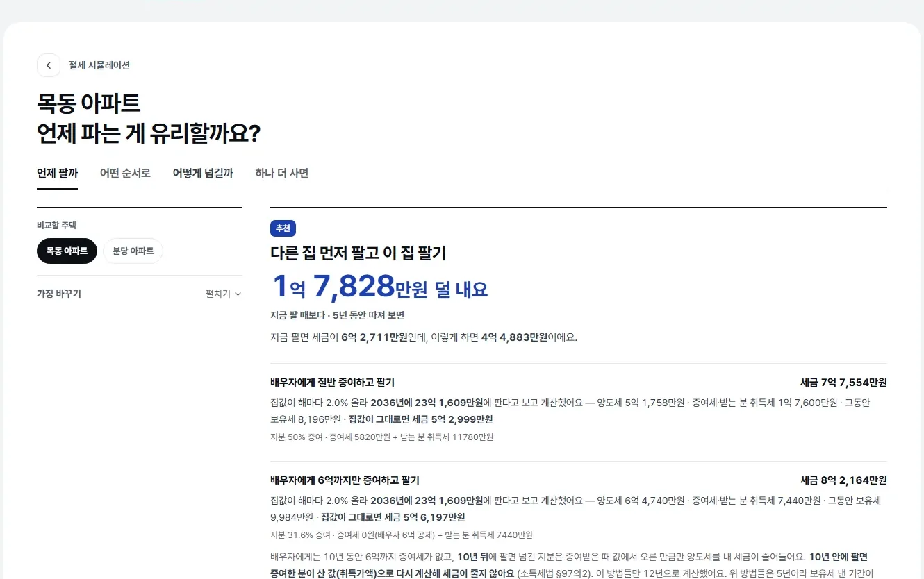Click the 추천 badge

coord(283,228)
